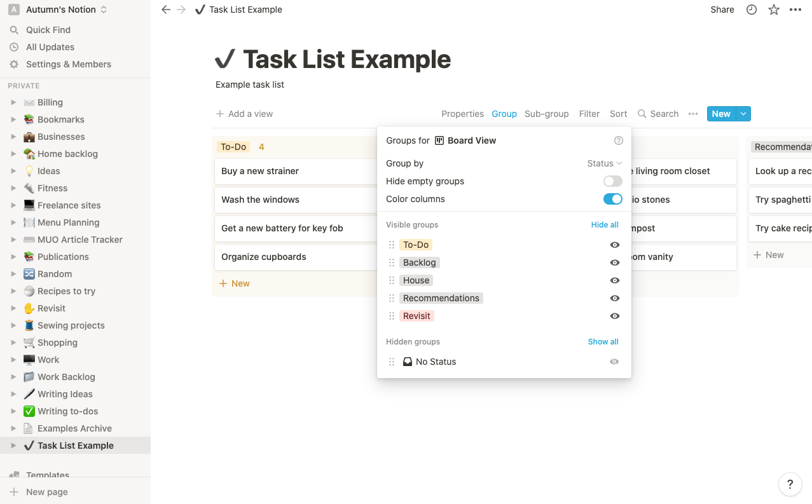Image resolution: width=812 pixels, height=504 pixels.
Task: Show the No Status hidden group
Action: [x=614, y=362]
